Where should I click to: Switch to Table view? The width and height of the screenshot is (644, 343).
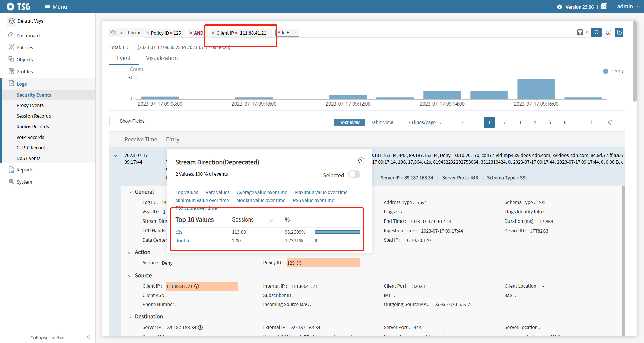[382, 122]
